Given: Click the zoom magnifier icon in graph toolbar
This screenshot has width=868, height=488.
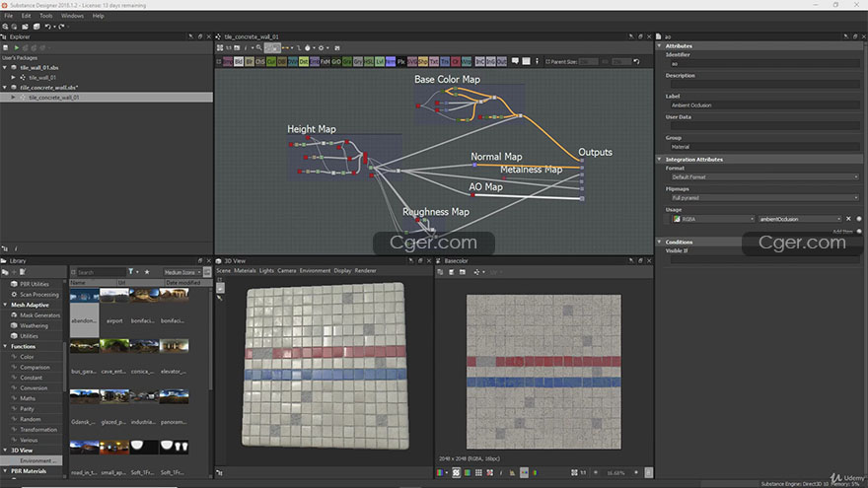Looking at the screenshot, I should point(258,48).
